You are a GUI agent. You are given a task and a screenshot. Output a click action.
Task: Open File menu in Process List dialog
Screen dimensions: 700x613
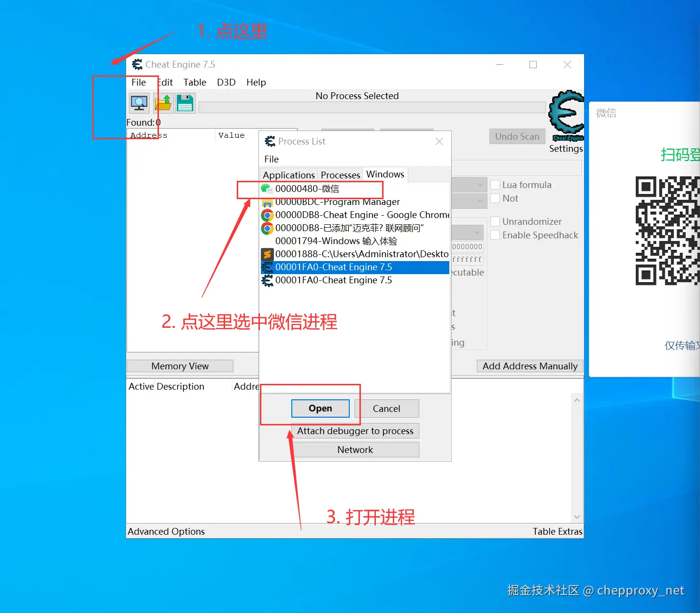point(271,159)
